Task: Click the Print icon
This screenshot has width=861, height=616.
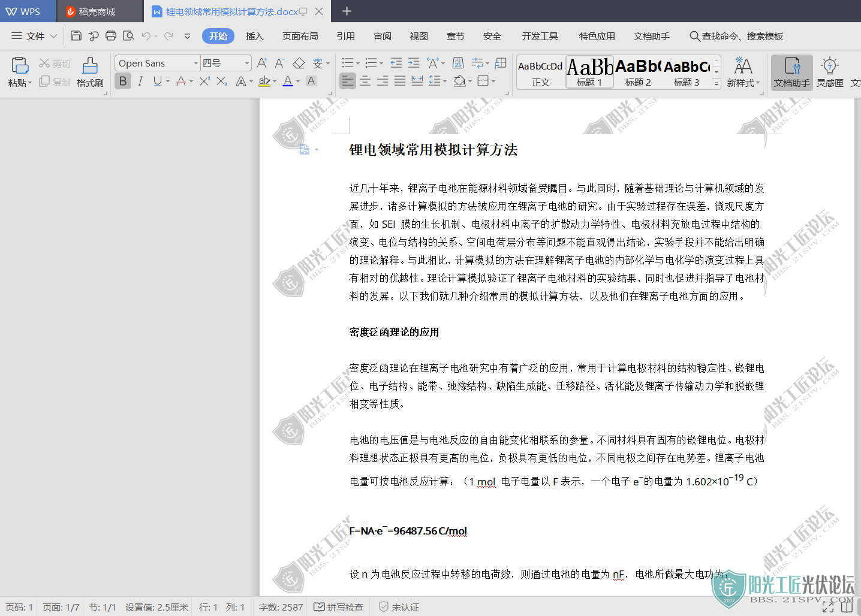Action: point(111,36)
